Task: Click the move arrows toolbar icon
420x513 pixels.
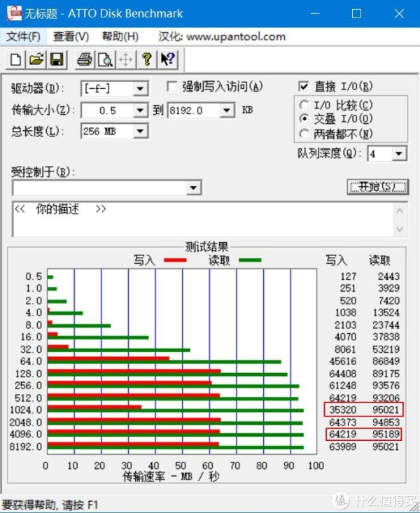Action: (x=126, y=59)
